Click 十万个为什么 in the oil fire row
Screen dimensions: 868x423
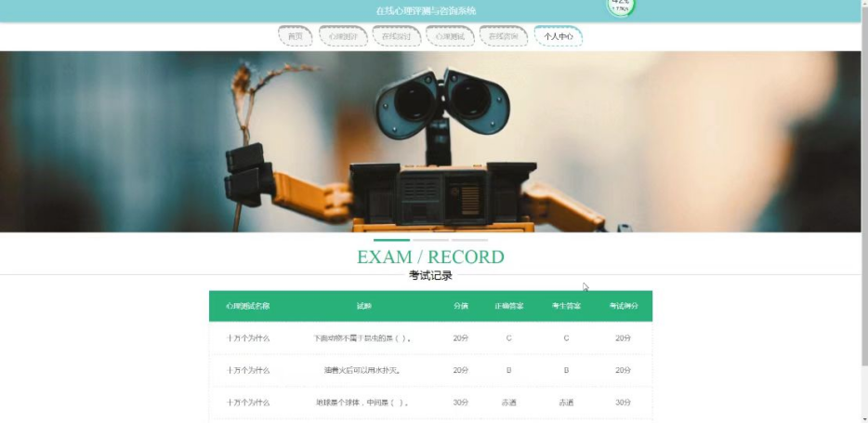(248, 370)
